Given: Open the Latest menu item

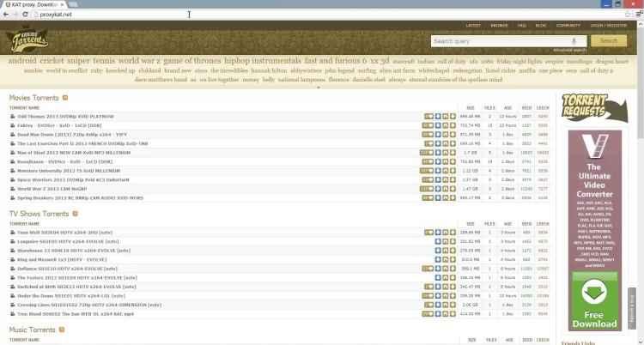Looking at the screenshot, I should coord(473,26).
